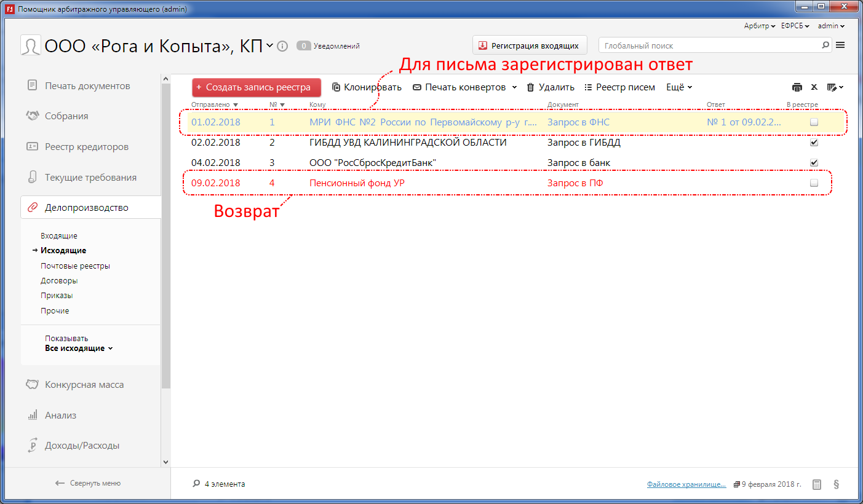Switch to Входящие in Делопроизводство
The width and height of the screenshot is (863, 504).
pos(59,236)
